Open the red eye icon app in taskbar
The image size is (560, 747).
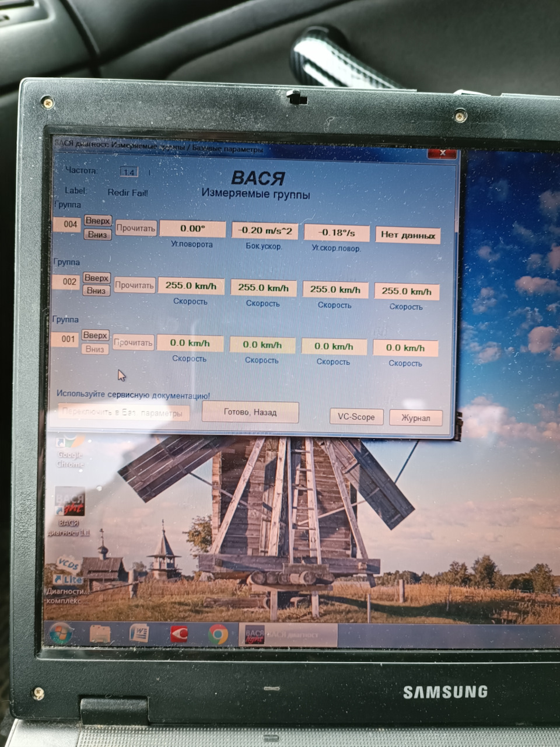tap(179, 634)
